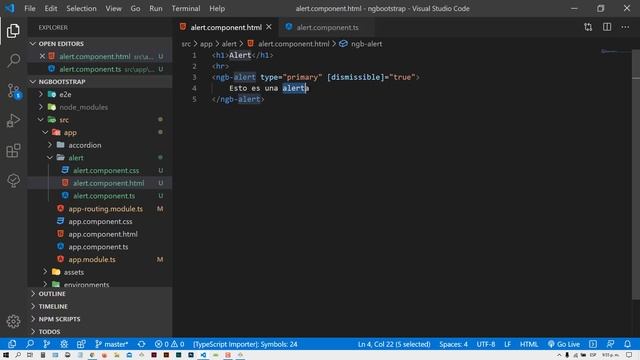Collapse the Open Editors section
The height and width of the screenshot is (360, 640).
(100, 44)
